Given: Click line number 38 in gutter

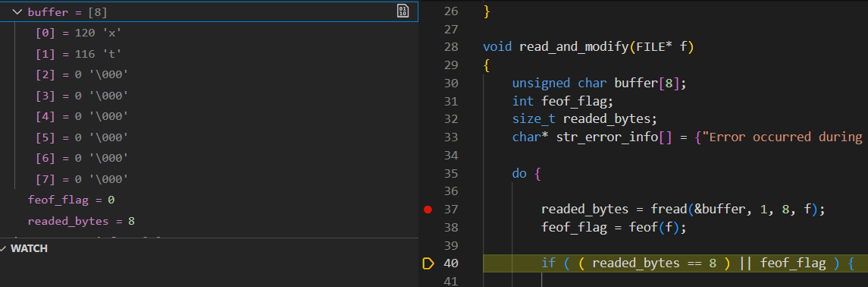Looking at the screenshot, I should click(x=451, y=227).
